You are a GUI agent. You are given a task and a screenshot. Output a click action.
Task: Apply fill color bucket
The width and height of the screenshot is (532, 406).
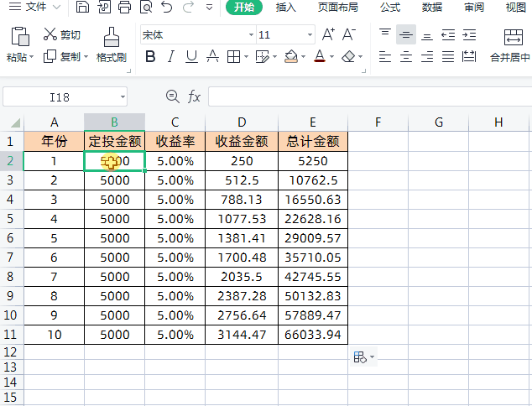291,56
